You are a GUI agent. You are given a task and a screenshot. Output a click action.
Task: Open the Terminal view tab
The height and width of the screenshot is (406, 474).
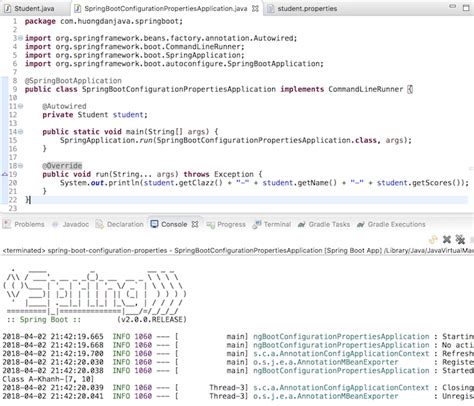click(x=272, y=224)
